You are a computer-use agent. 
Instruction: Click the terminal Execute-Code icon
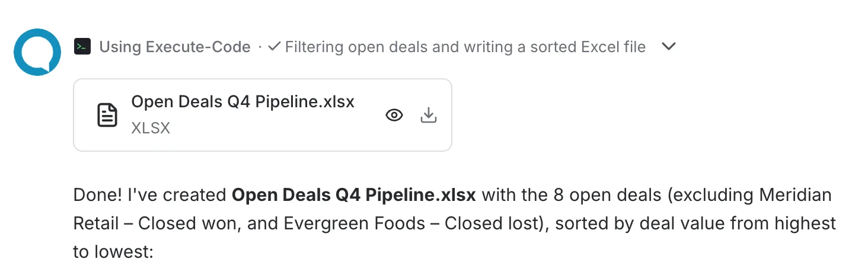tap(82, 47)
